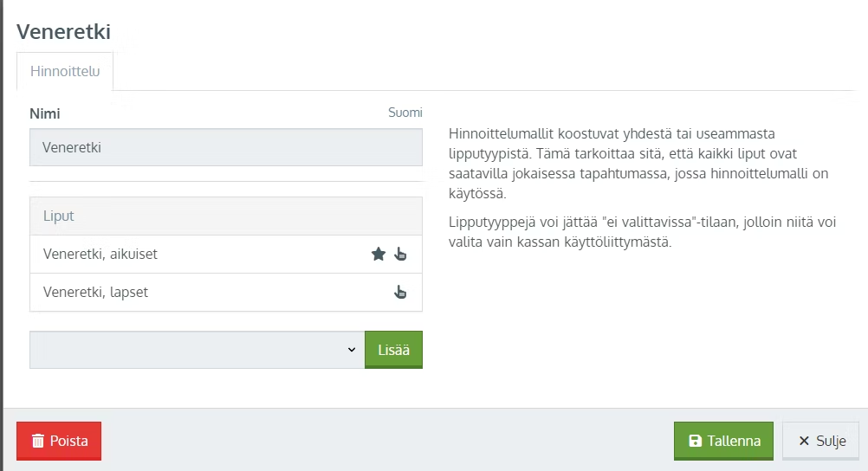868x471 pixels.
Task: Click the trash can icon in Poista
Action: tap(38, 441)
